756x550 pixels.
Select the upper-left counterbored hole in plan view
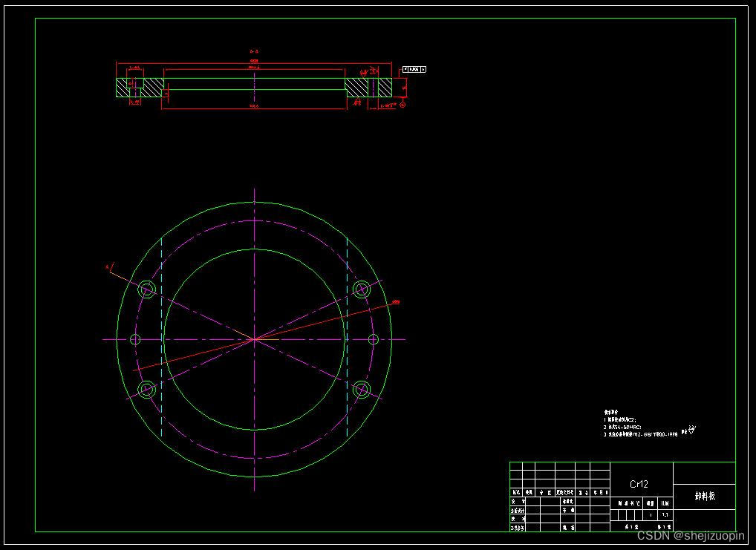pyautogui.click(x=146, y=289)
